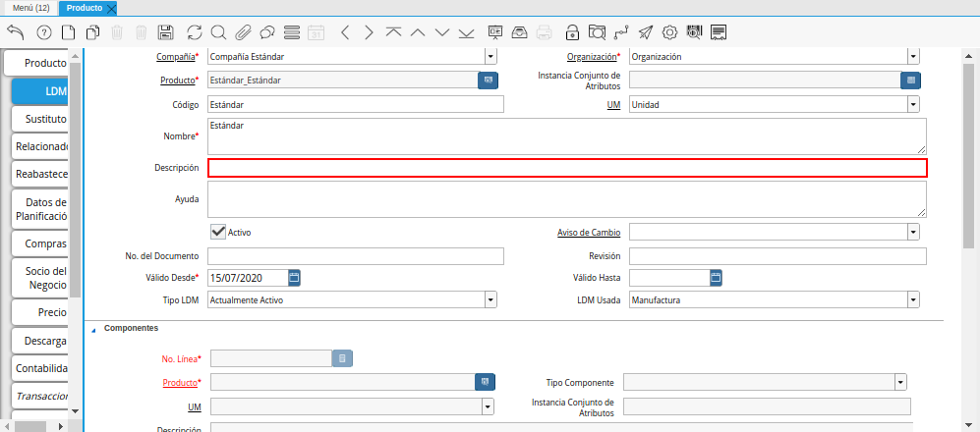Toggle the Activo checkbox
Viewport: 980px width, 432px height.
pos(218,232)
